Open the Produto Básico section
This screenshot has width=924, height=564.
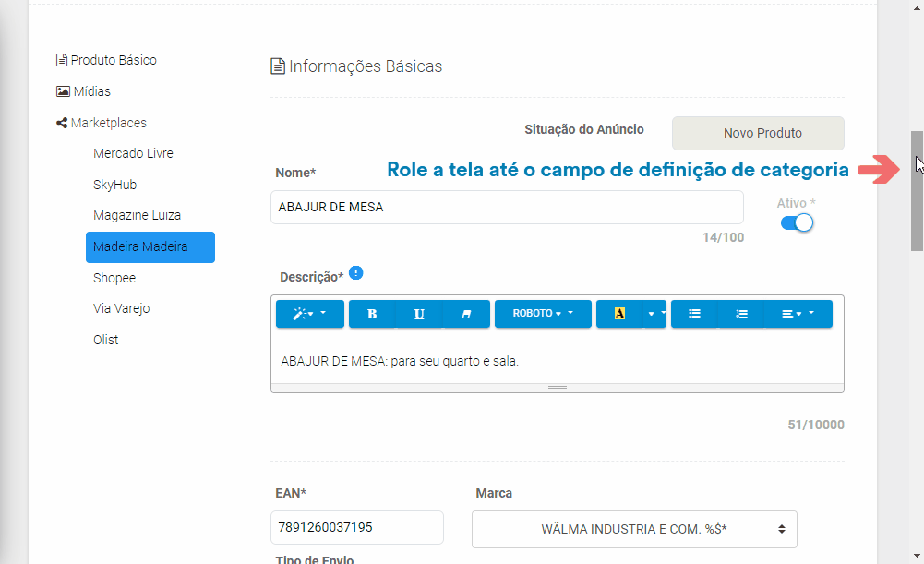(x=107, y=60)
